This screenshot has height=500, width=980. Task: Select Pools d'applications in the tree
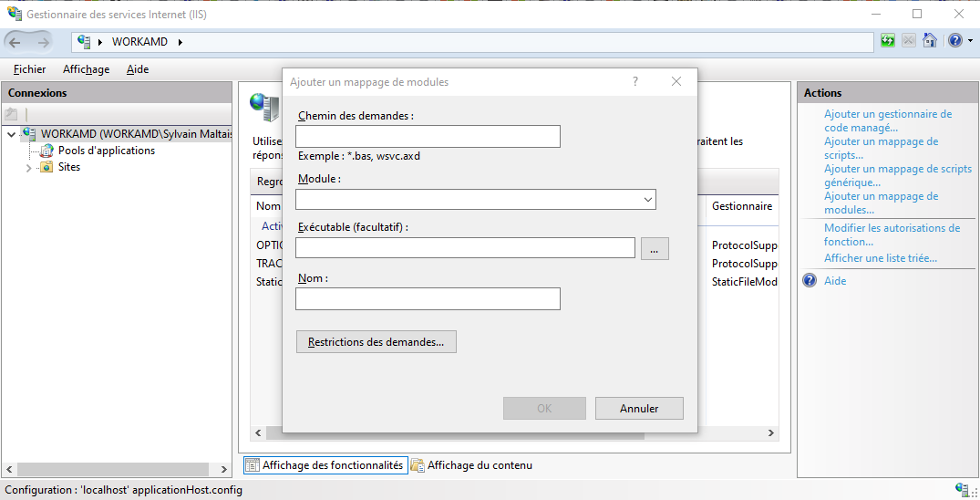click(x=107, y=151)
